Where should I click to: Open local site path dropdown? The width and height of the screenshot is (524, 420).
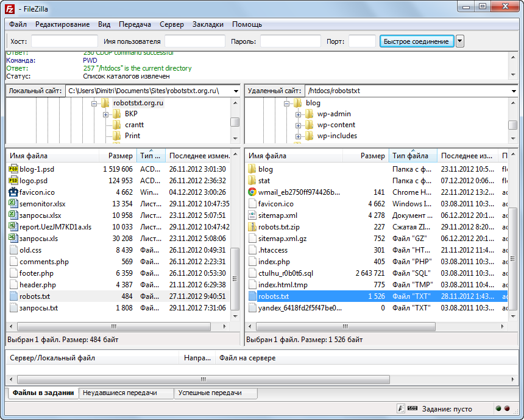[x=236, y=91]
